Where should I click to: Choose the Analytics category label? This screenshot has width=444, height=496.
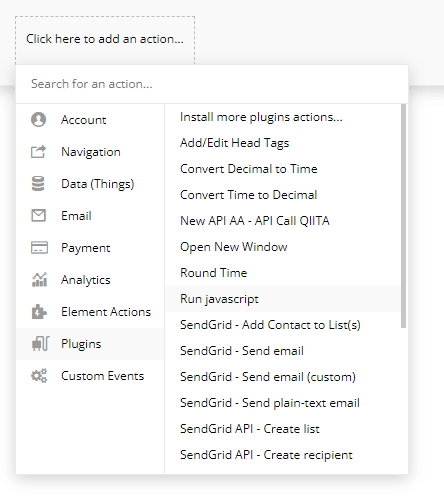86,280
